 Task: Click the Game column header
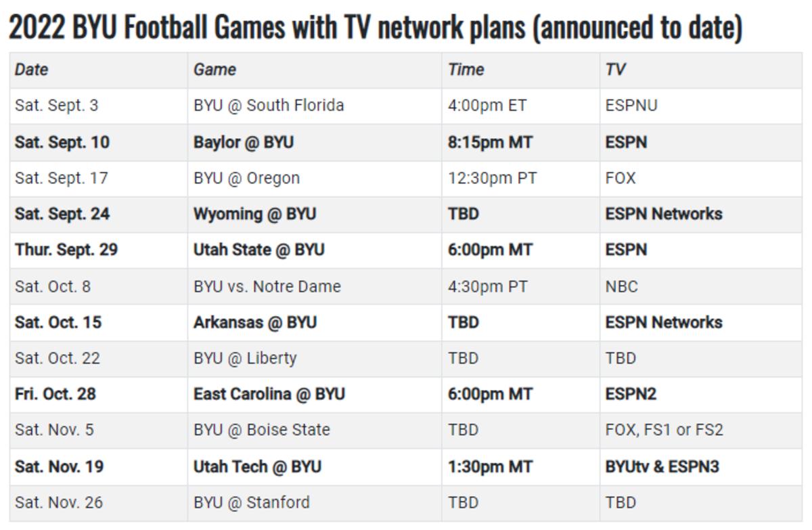pyautogui.click(x=215, y=70)
